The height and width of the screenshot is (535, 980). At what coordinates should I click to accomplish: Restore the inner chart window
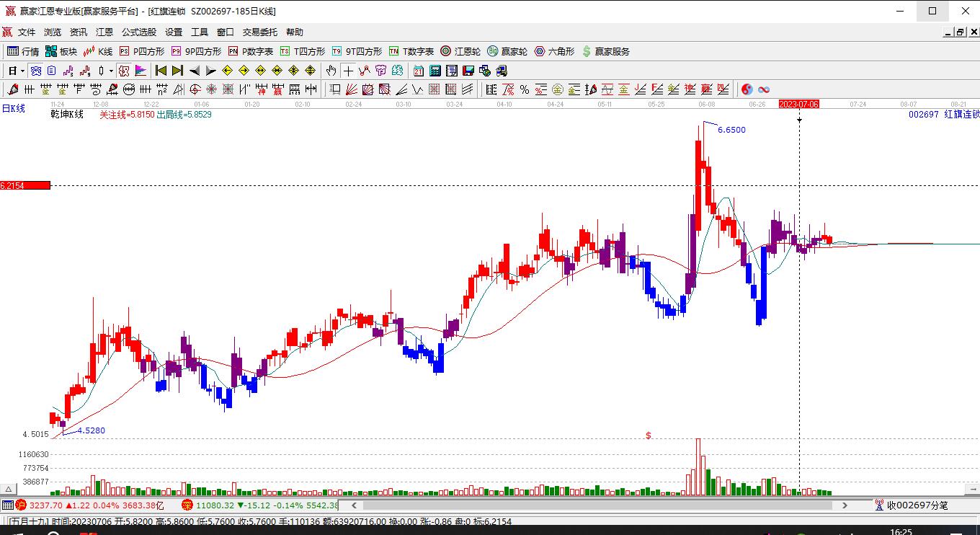pyautogui.click(x=960, y=32)
